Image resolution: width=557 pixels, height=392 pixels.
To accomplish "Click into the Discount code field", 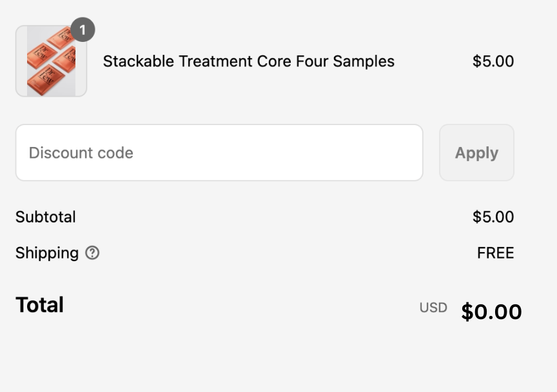I will (x=219, y=153).
